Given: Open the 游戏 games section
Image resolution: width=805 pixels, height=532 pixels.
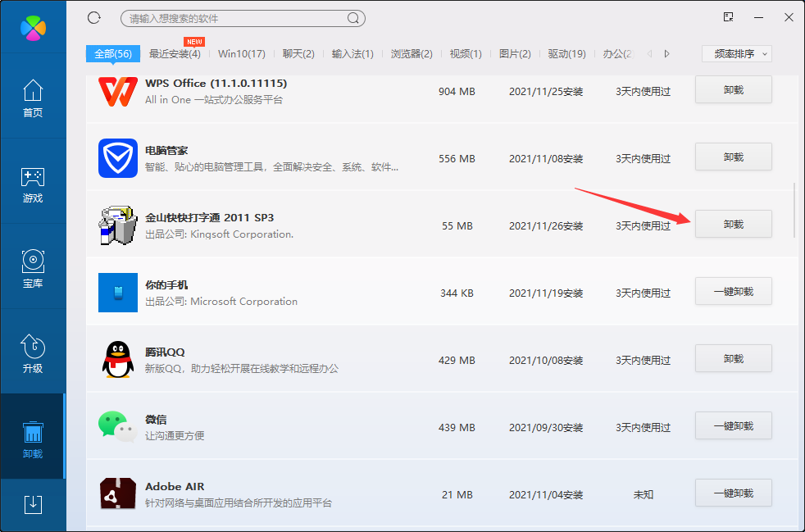Looking at the screenshot, I should click(33, 184).
